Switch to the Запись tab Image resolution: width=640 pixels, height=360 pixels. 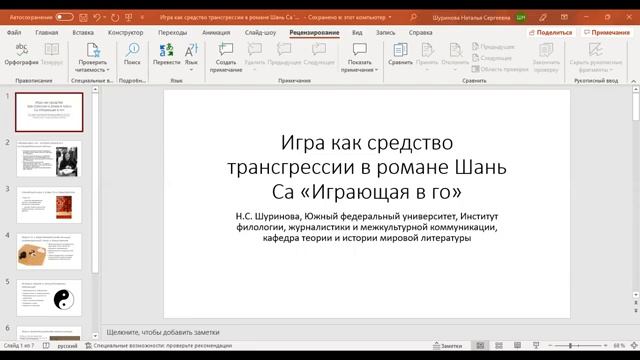(x=385, y=32)
